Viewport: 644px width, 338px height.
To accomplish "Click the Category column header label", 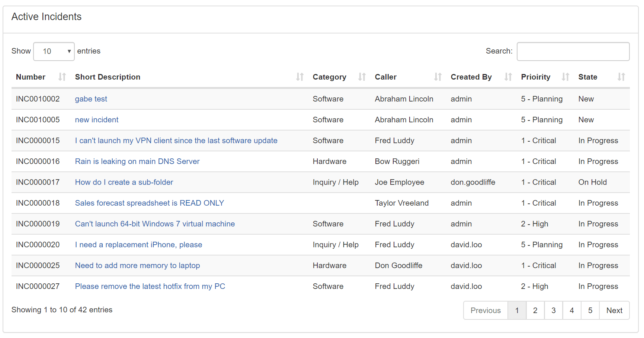I will click(330, 77).
